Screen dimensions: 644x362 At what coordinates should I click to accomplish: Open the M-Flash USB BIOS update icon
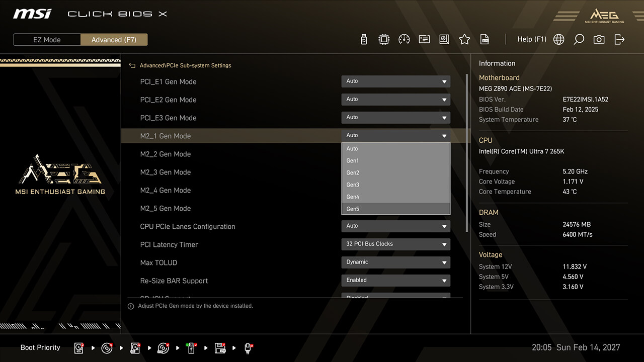pyautogui.click(x=364, y=39)
